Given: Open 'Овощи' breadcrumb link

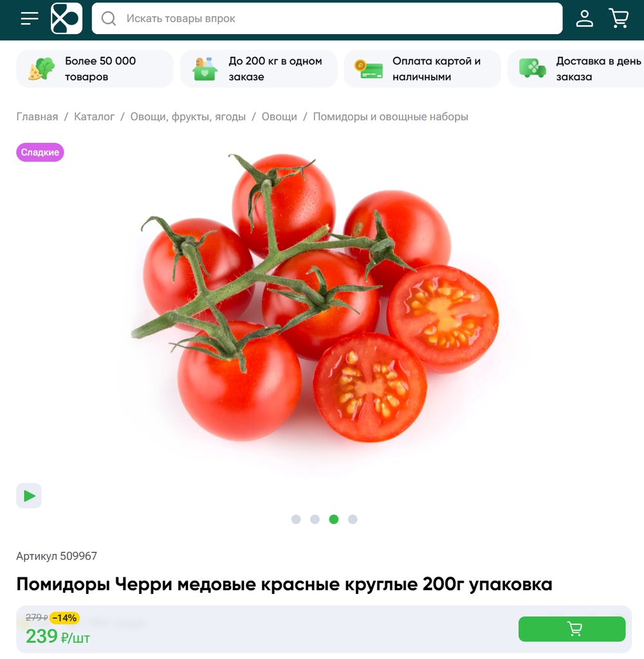Looking at the screenshot, I should coord(279,116).
